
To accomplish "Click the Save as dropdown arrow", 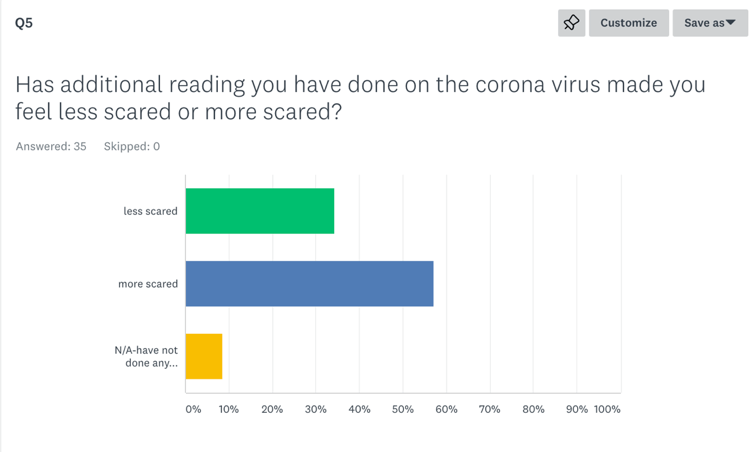I will coord(731,23).
